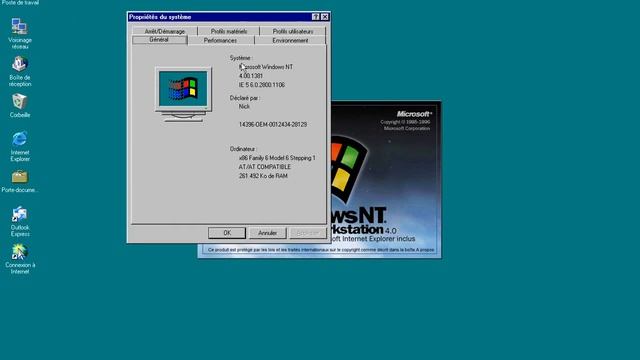
Task: Click the Windows monitor image in dialog
Action: (183, 95)
